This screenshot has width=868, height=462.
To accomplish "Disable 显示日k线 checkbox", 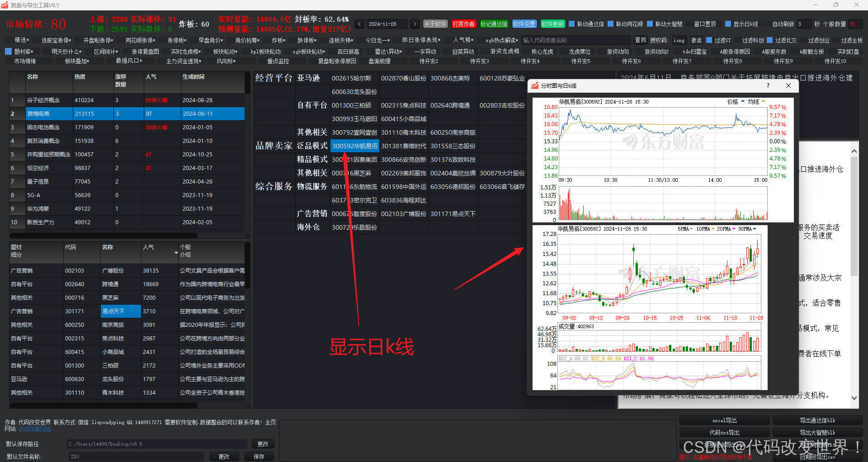I will coord(742,24).
